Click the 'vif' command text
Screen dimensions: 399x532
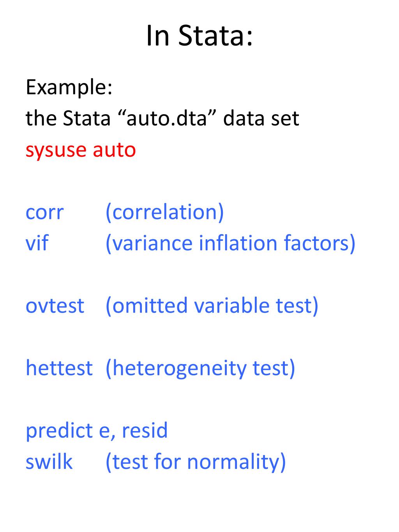point(37,242)
